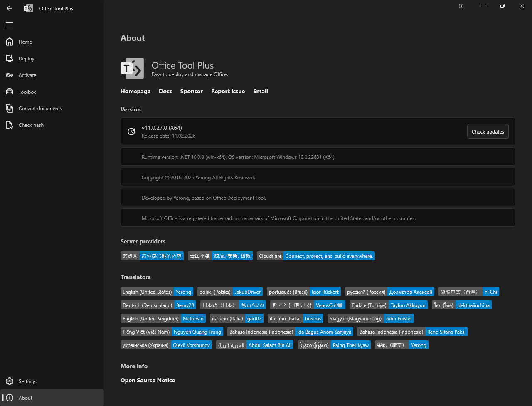Click the Report issue link
This screenshot has height=406, width=532.
click(x=228, y=91)
